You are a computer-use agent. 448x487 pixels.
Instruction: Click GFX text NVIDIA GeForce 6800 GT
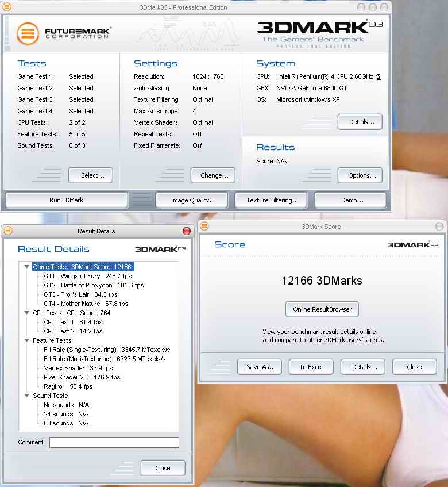pos(311,88)
